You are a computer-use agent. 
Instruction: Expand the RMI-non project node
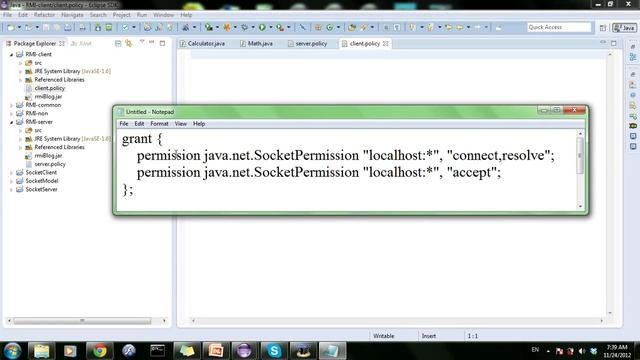tap(11, 113)
